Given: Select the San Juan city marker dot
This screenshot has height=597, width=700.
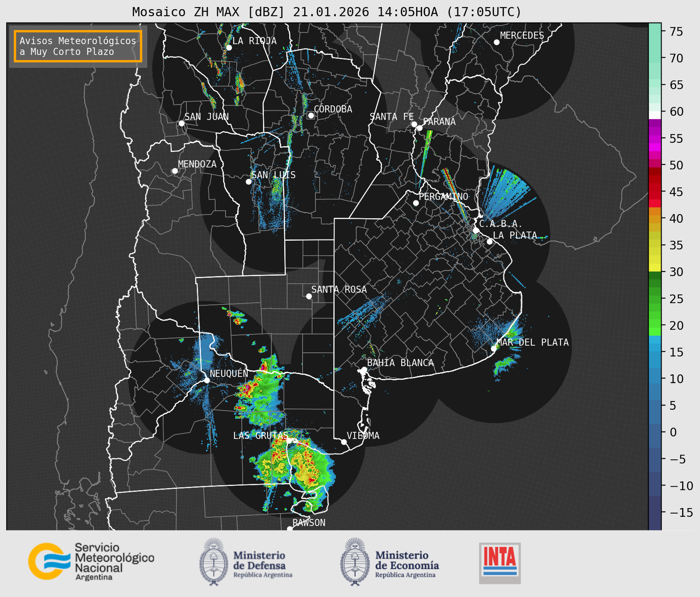Looking at the screenshot, I should click(181, 123).
